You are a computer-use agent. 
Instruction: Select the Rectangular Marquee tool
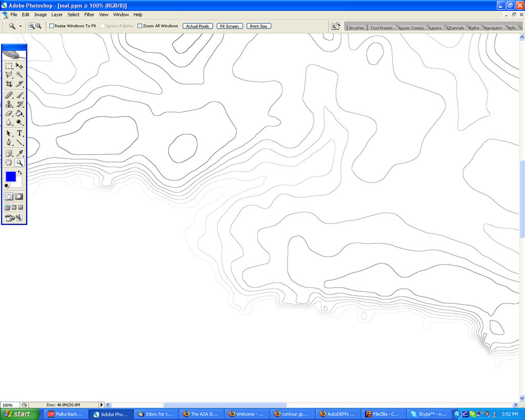pos(9,66)
